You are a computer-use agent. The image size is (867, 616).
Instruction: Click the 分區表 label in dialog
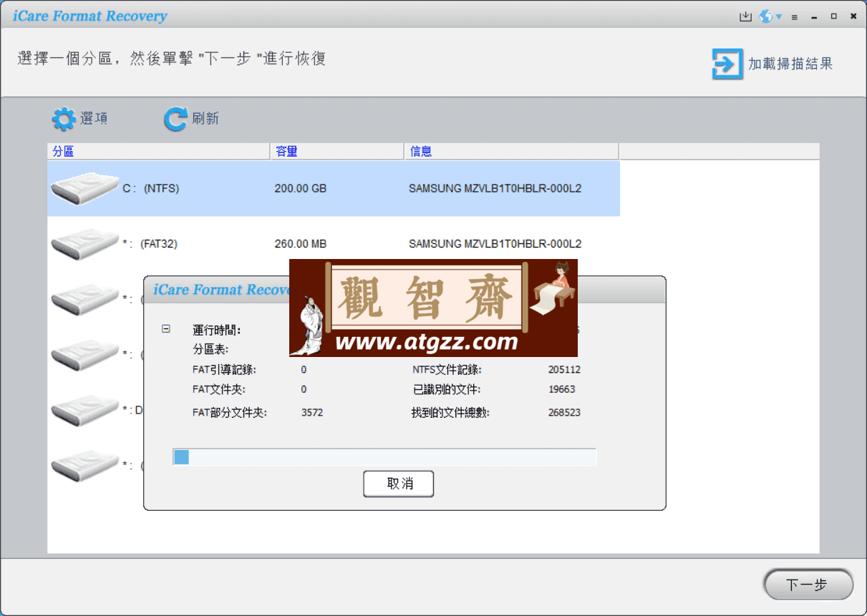[x=210, y=349]
